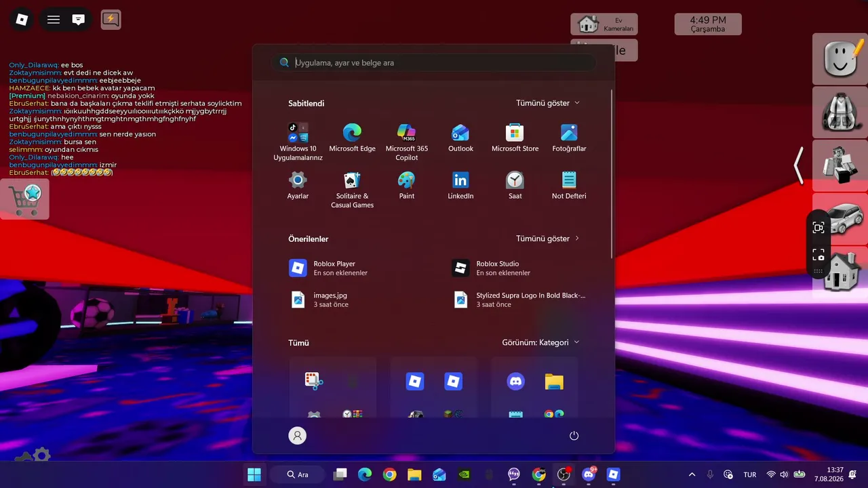868x488 pixels.
Task: Open Ayarlar settings app
Action: point(298,186)
